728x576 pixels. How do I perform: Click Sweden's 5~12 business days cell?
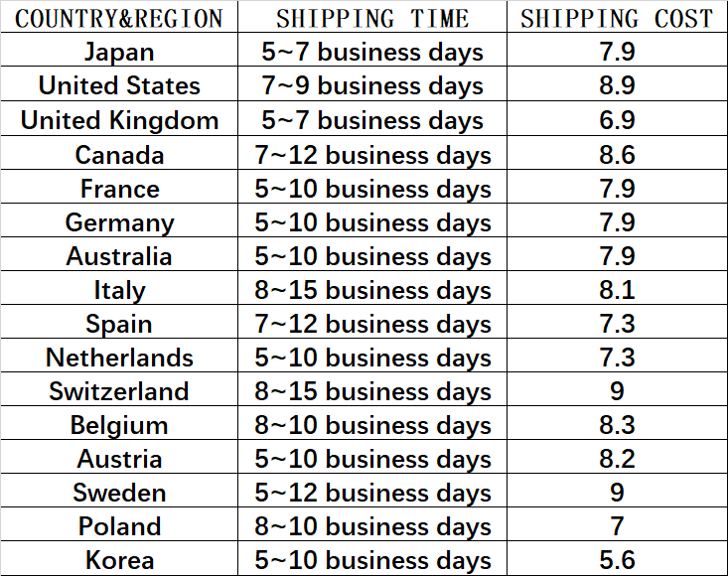372,493
